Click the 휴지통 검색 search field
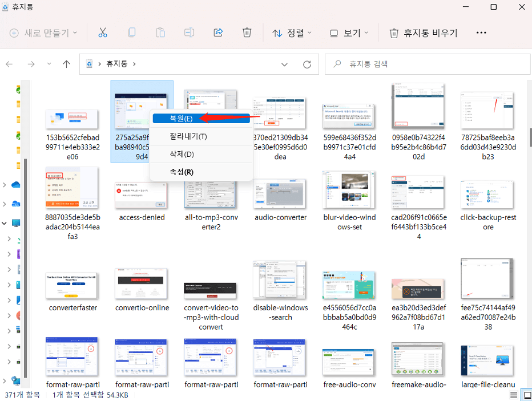 428,64
